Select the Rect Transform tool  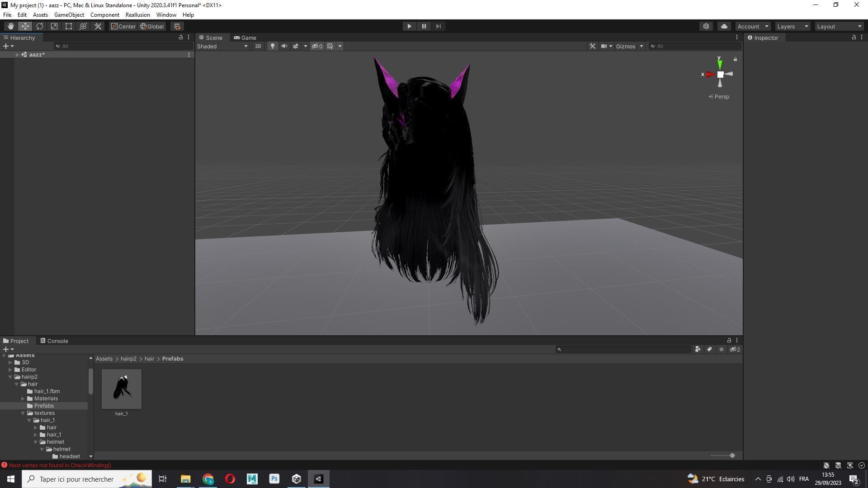(x=68, y=26)
